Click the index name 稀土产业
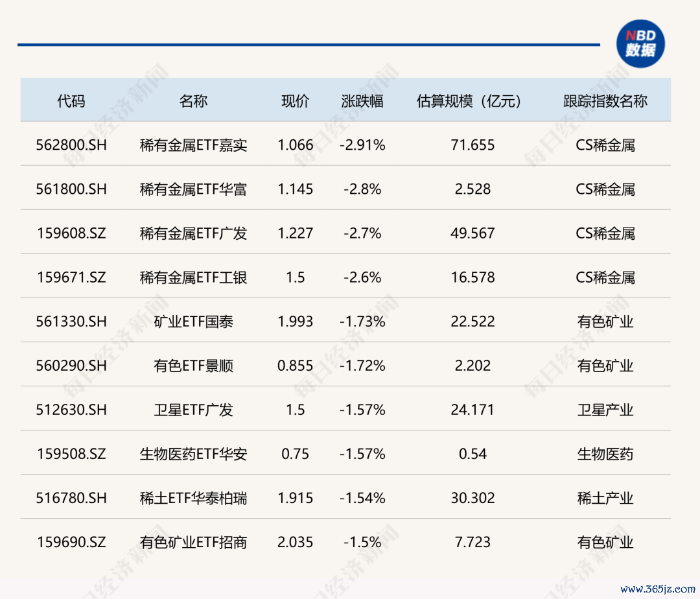This screenshot has height=599, width=700. 605,498
